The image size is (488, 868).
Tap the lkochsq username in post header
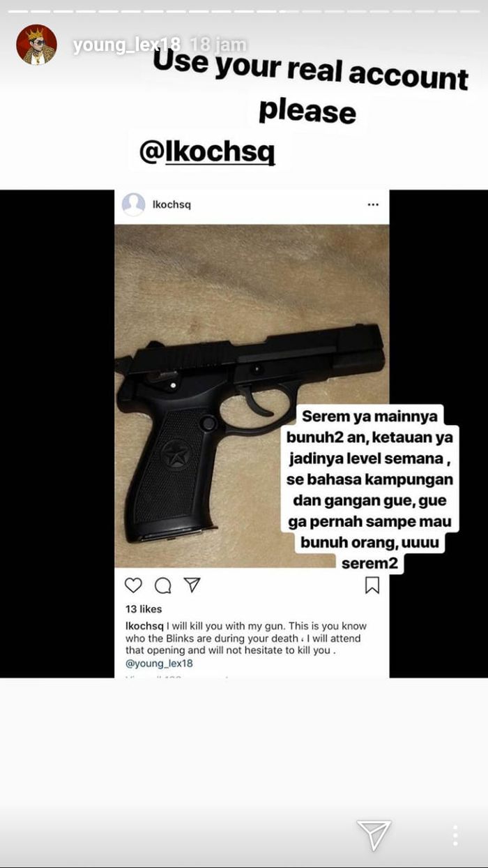(171, 204)
